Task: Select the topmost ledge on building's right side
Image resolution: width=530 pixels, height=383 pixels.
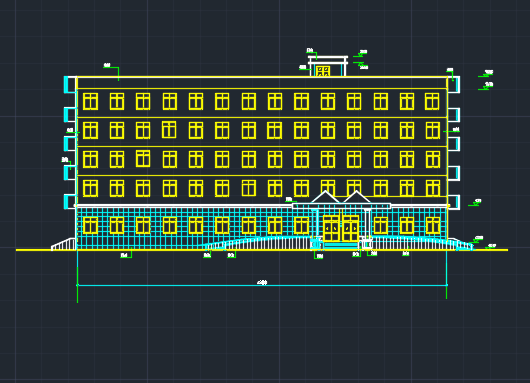Action: click(454, 85)
